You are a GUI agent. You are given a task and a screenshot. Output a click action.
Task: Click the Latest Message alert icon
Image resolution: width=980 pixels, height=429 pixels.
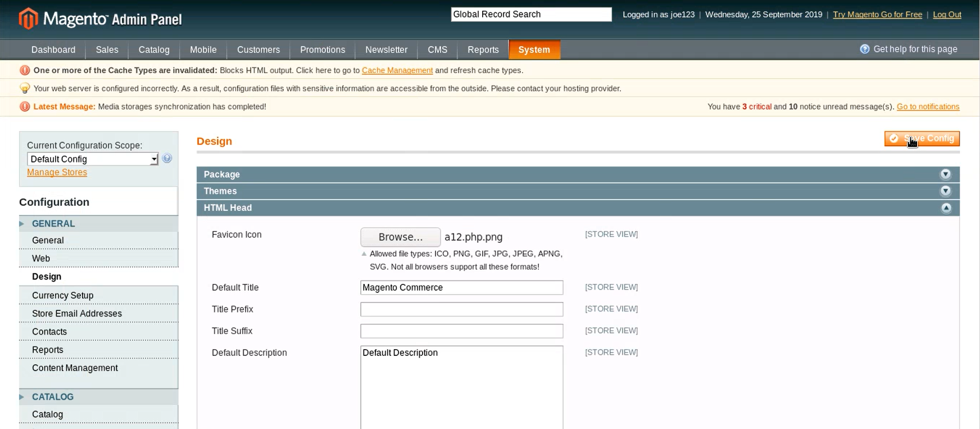[x=25, y=106]
